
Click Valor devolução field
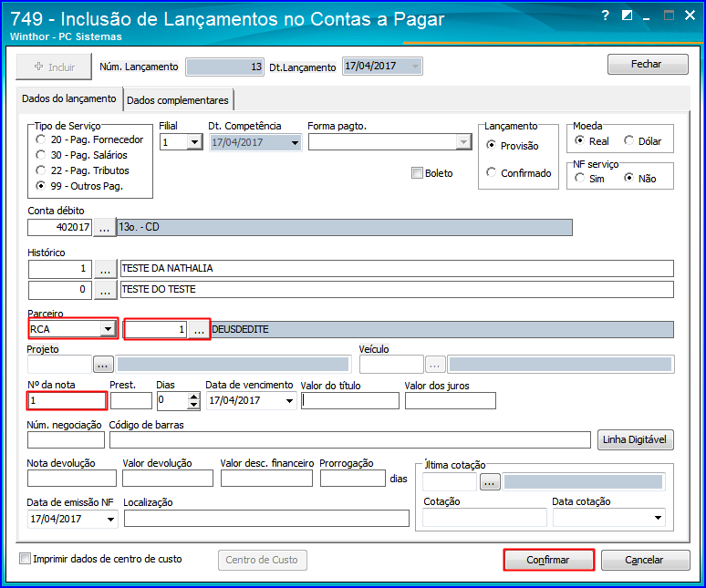[168, 479]
